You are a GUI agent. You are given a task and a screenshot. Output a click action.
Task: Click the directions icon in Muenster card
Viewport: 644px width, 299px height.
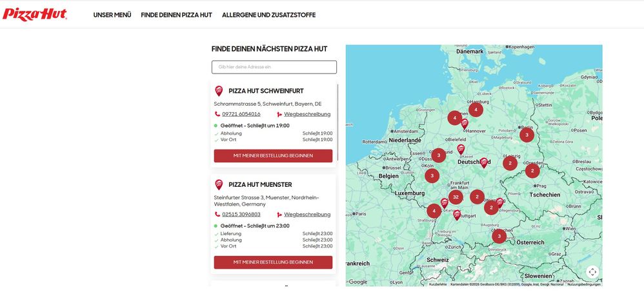coord(279,215)
